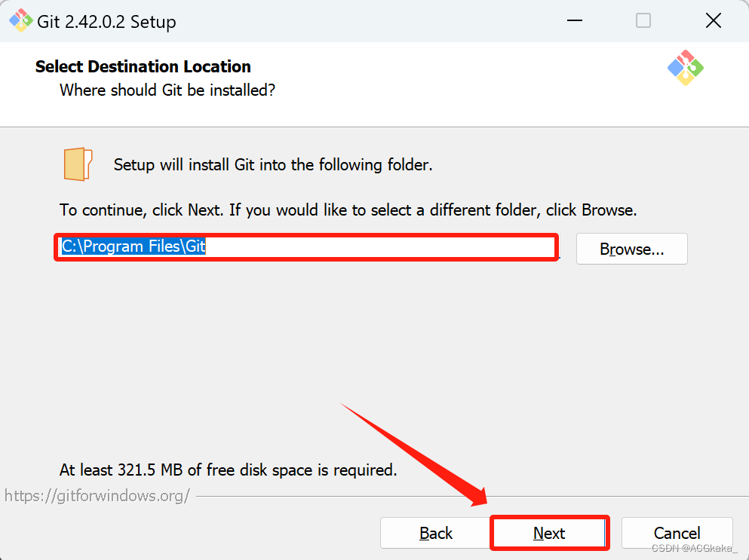The width and height of the screenshot is (749, 560).
Task: Select the destination path input field
Action: (x=306, y=246)
